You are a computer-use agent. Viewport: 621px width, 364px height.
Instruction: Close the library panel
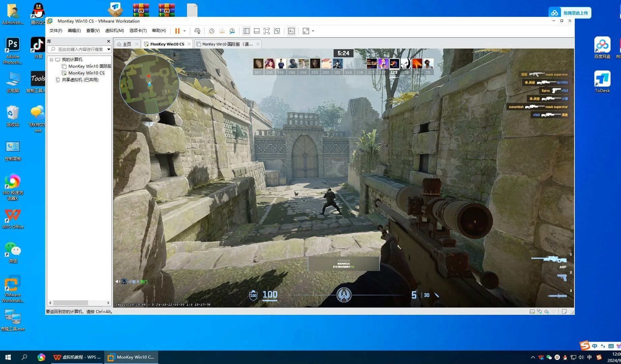109,41
